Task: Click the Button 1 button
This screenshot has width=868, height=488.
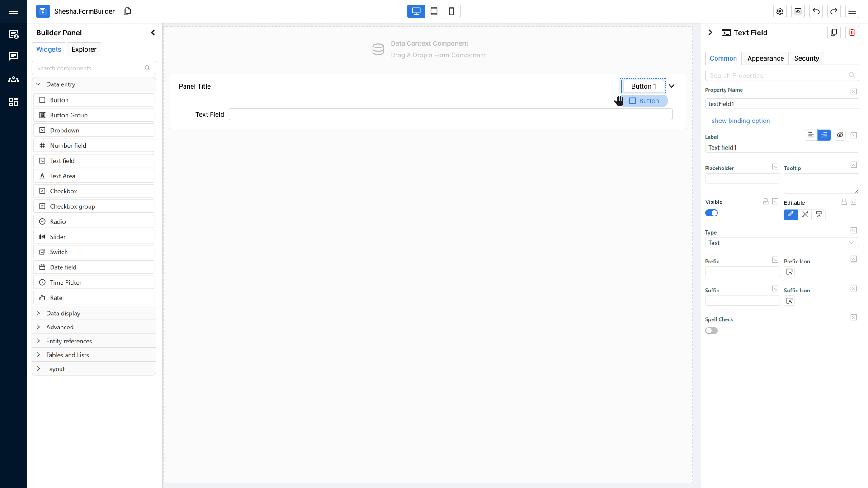Action: click(643, 86)
